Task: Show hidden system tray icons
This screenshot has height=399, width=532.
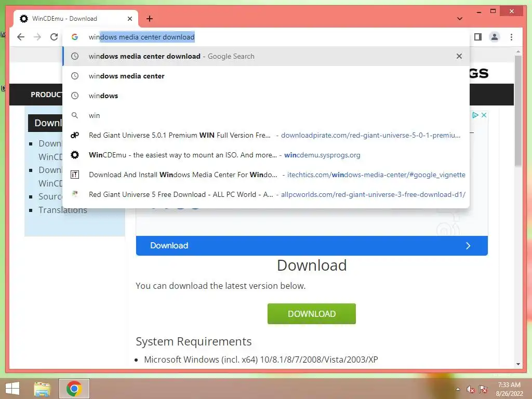Action: pos(458,389)
